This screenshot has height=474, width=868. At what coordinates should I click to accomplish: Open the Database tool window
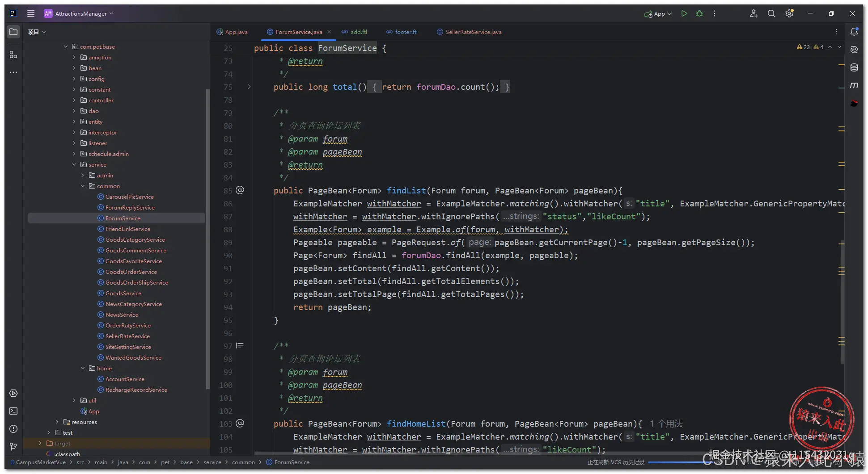click(x=854, y=67)
